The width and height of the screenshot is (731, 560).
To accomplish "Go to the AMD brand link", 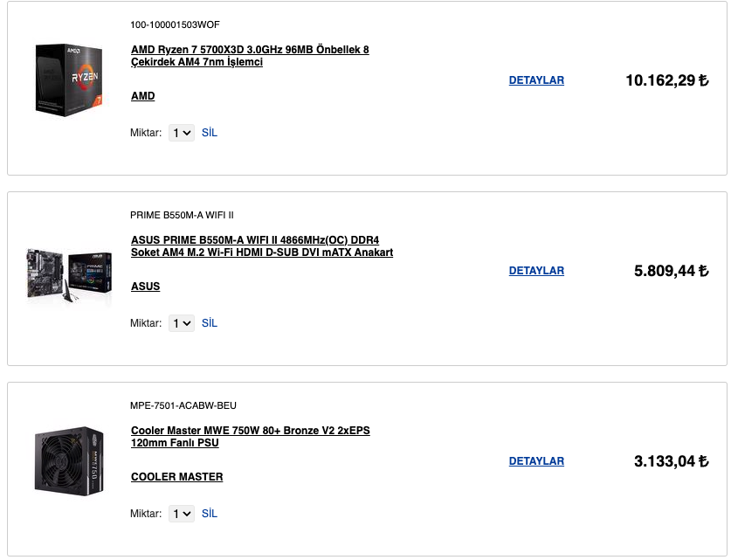I will tap(142, 96).
